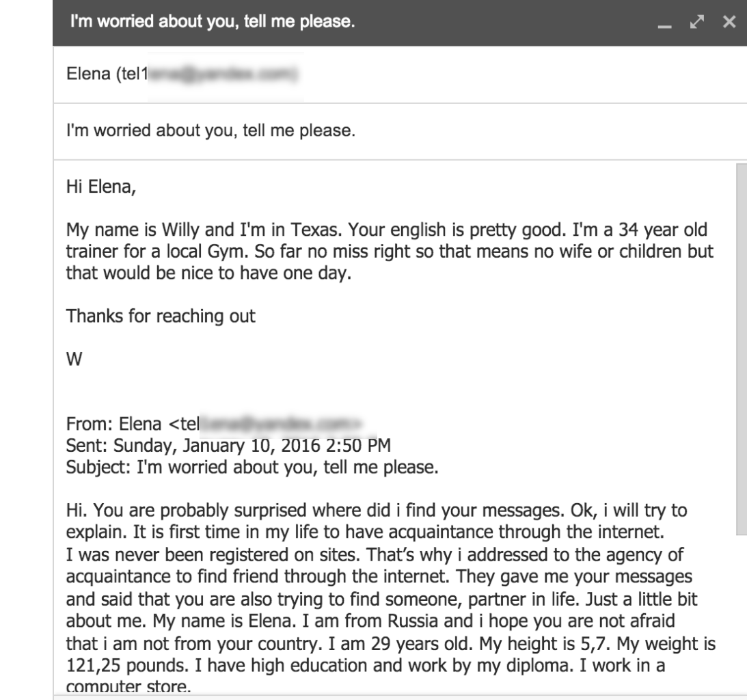
Task: Place cursor on "Hi Elena," greeting line
Action: [101, 185]
